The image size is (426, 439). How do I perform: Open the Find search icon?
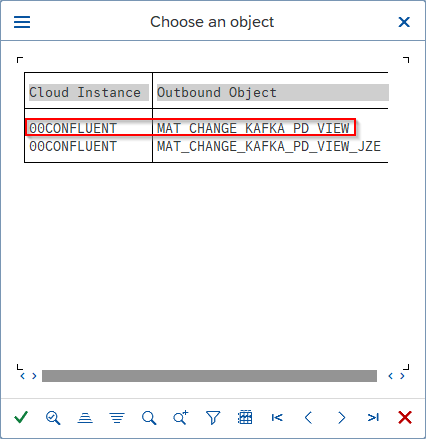[149, 418]
